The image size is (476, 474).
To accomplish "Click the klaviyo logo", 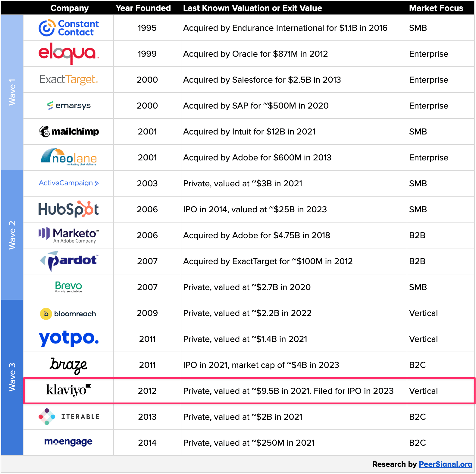I will coord(69,390).
